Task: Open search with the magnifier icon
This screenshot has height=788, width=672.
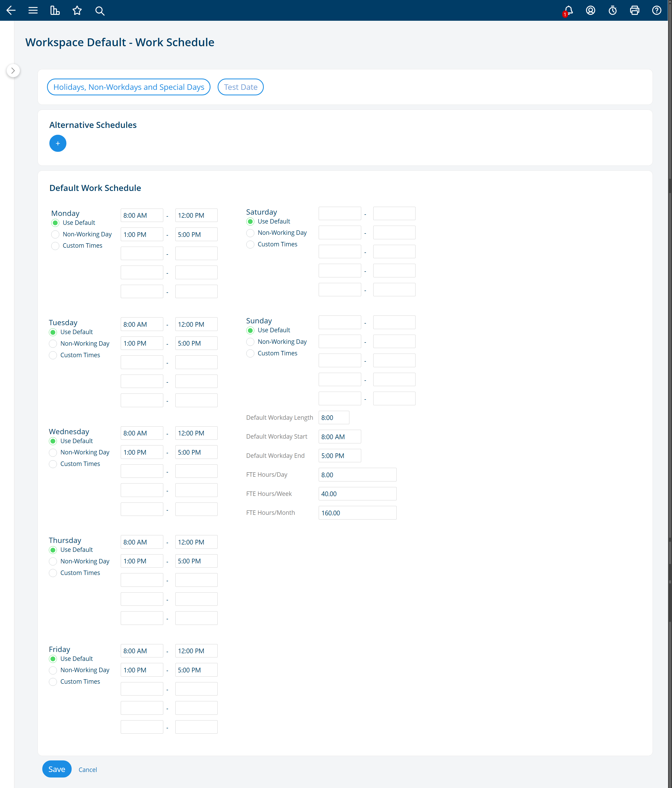Action: 99,11
